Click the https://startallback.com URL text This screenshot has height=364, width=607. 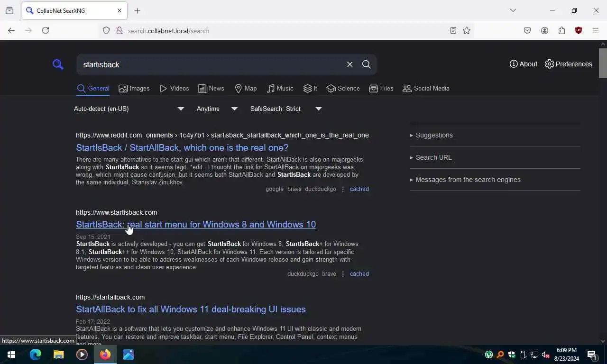pos(110,297)
